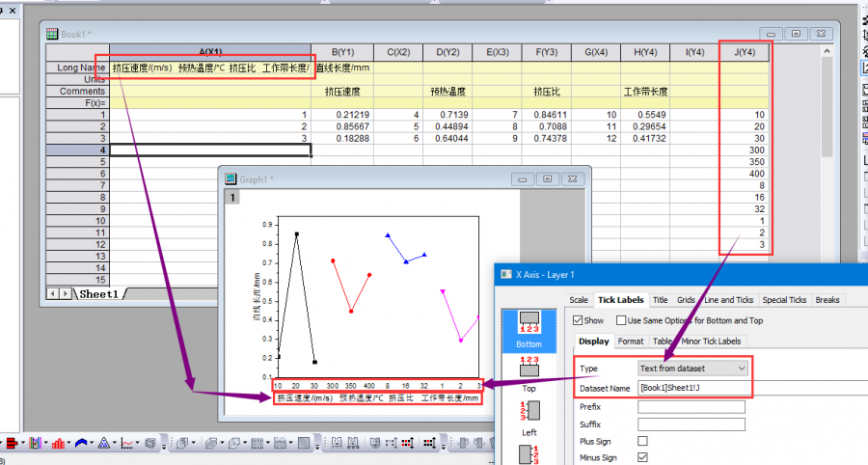The image size is (868, 465).
Task: Click the 3D wireframe cube icon
Action: pyautogui.click(x=233, y=443)
